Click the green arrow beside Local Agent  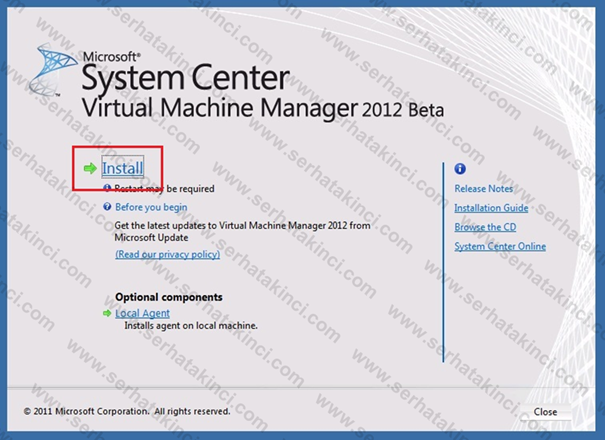click(107, 313)
